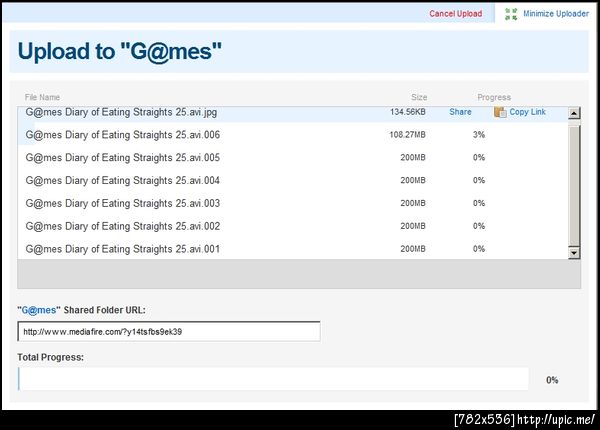Select file row ending in .avi.002
Image resolution: width=600 pixels, height=430 pixels.
[x=293, y=226]
